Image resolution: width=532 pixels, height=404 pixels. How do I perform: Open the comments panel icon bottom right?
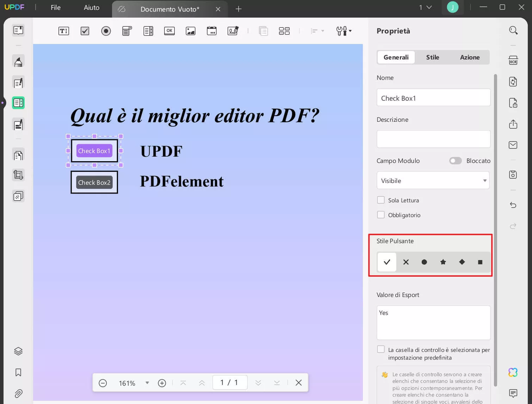coord(513,393)
